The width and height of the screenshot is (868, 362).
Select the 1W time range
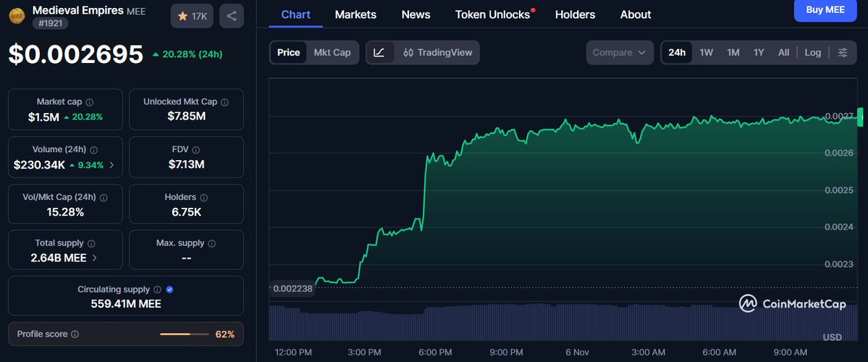(707, 52)
